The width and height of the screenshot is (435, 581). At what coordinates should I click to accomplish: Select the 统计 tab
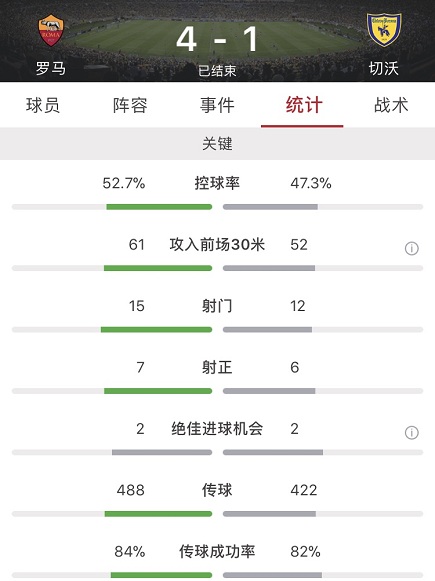(304, 105)
